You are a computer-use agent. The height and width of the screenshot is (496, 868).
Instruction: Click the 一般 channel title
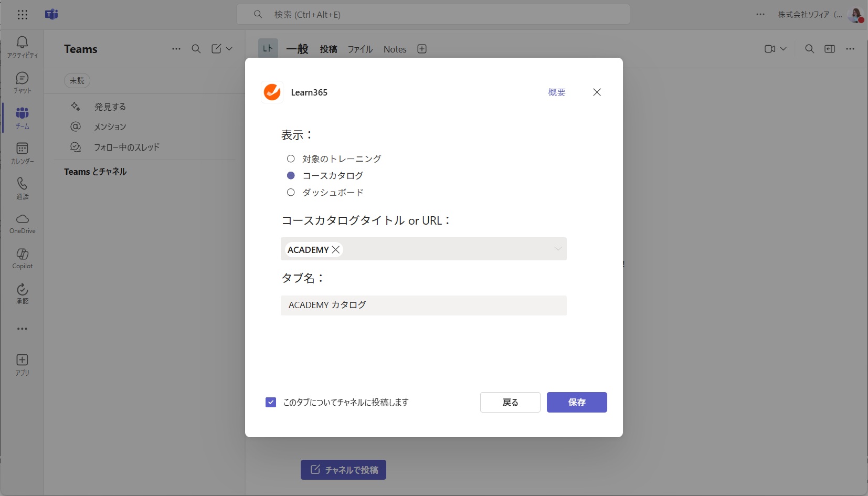(x=297, y=49)
